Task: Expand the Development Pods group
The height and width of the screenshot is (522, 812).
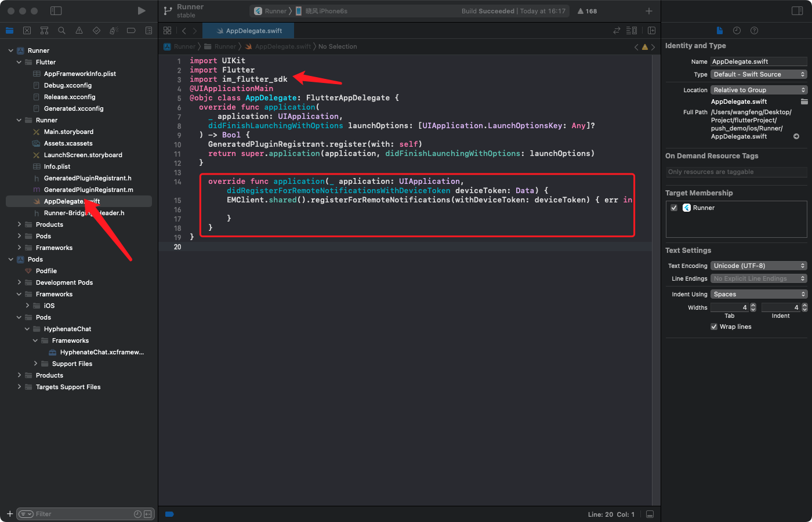Action: (x=19, y=282)
